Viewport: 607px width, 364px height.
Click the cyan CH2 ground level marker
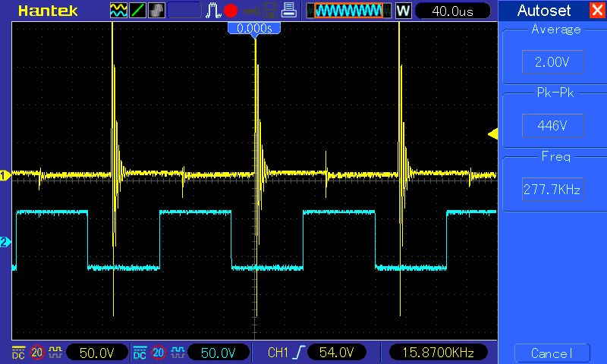point(5,242)
